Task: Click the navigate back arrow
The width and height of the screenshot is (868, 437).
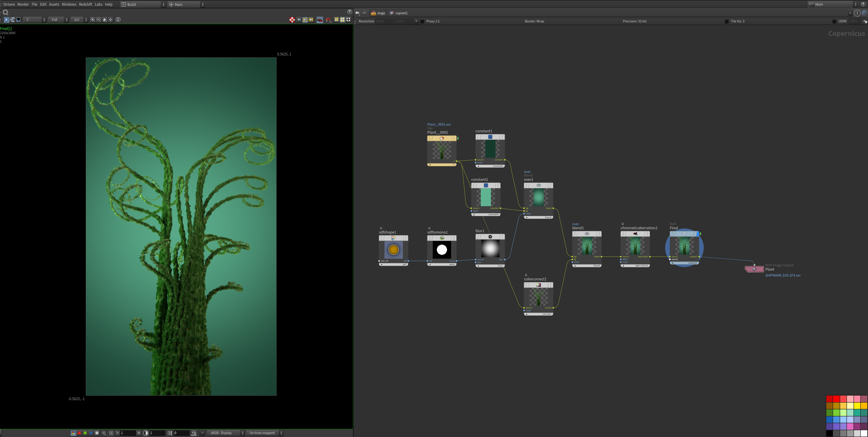Action: tap(357, 13)
